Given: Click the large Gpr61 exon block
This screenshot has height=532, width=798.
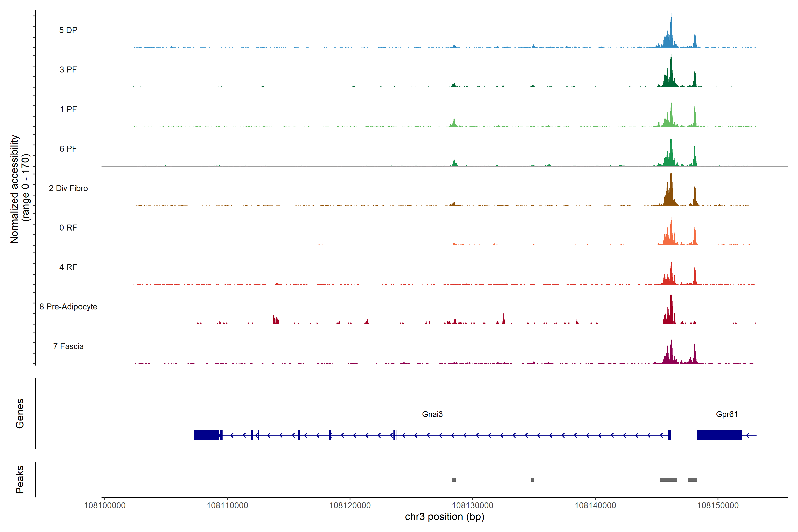Looking at the screenshot, I should click(719, 435).
